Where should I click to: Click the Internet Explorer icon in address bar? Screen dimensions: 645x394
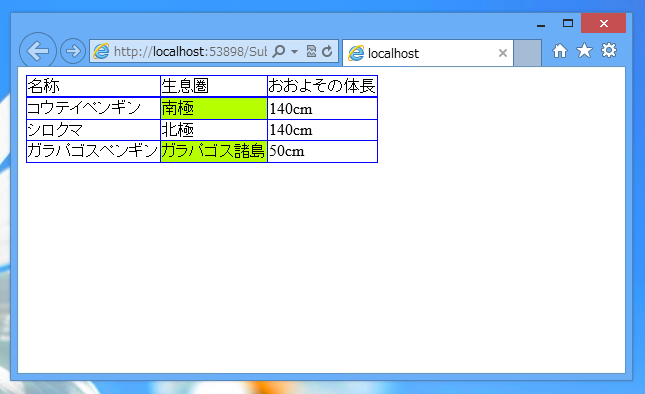pyautogui.click(x=101, y=51)
